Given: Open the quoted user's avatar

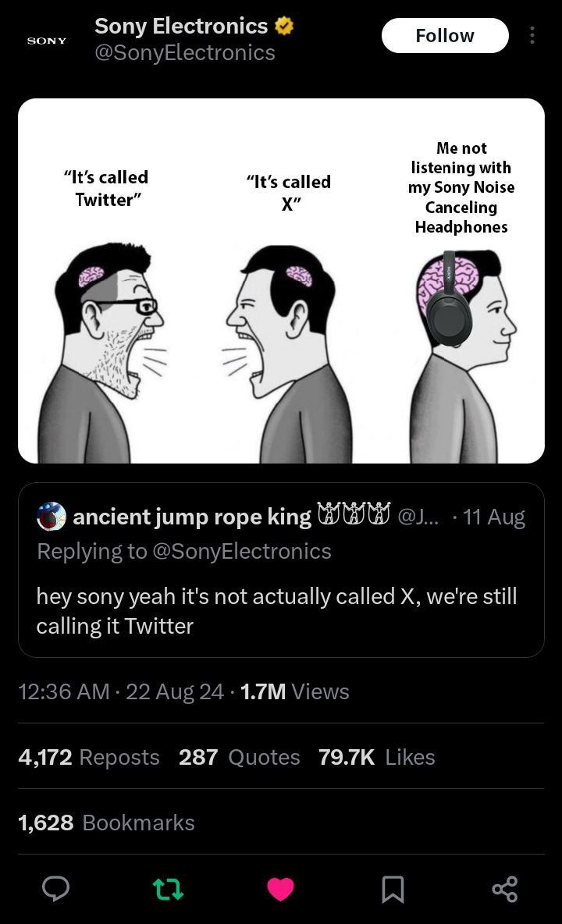Looking at the screenshot, I should [x=52, y=517].
